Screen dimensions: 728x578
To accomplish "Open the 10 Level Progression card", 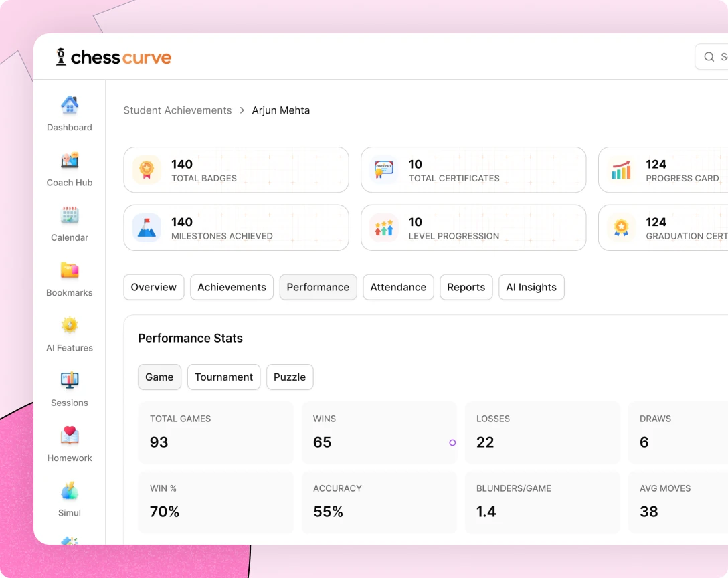I will click(x=474, y=228).
